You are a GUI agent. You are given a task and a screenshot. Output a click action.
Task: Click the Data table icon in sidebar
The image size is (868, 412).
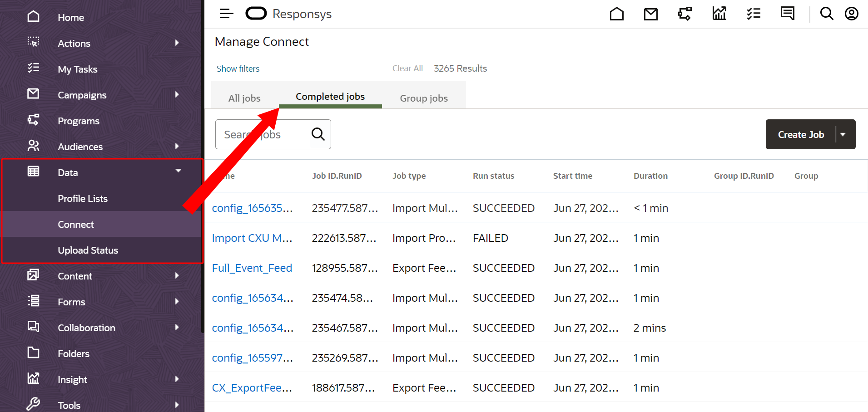[x=33, y=172]
